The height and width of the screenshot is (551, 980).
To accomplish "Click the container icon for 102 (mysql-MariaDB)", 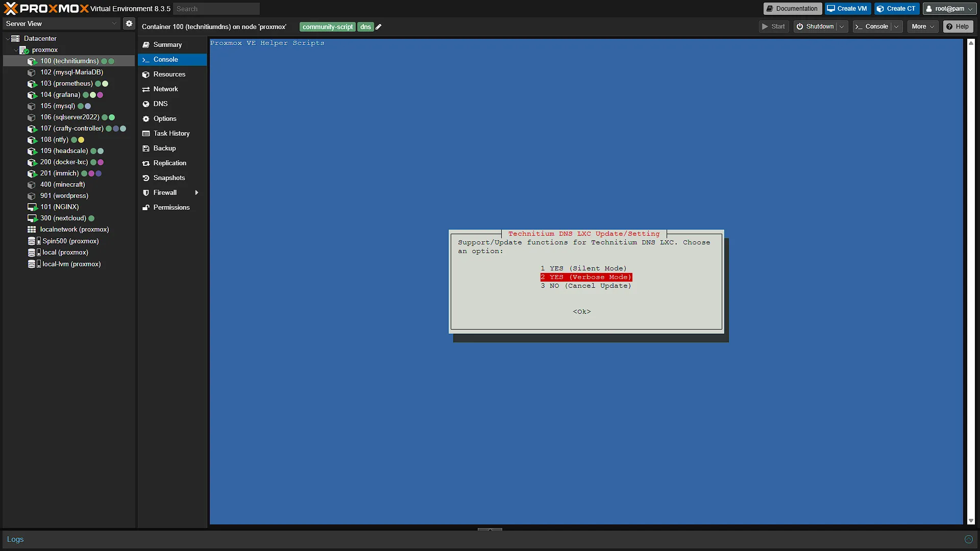I will (x=32, y=72).
